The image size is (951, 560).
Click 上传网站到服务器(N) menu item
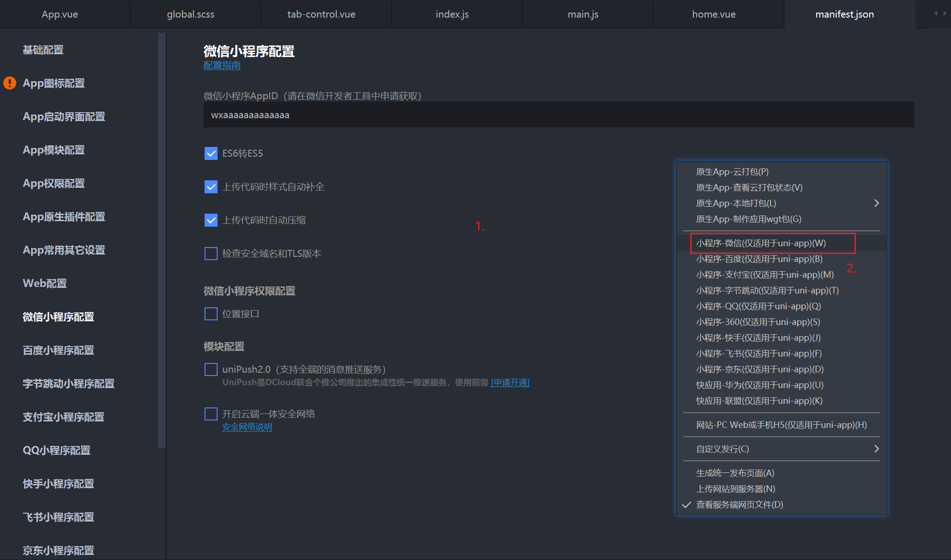pyautogui.click(x=782, y=489)
